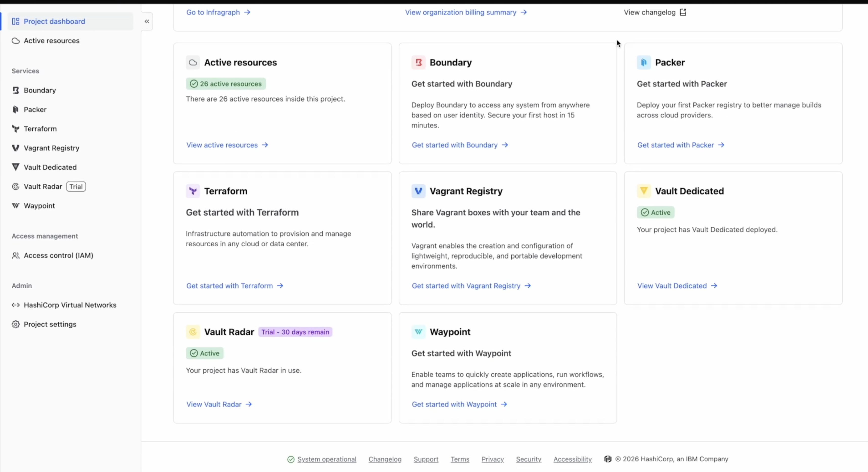
Task: Click the Active badge on Vault Radar card
Action: (205, 353)
